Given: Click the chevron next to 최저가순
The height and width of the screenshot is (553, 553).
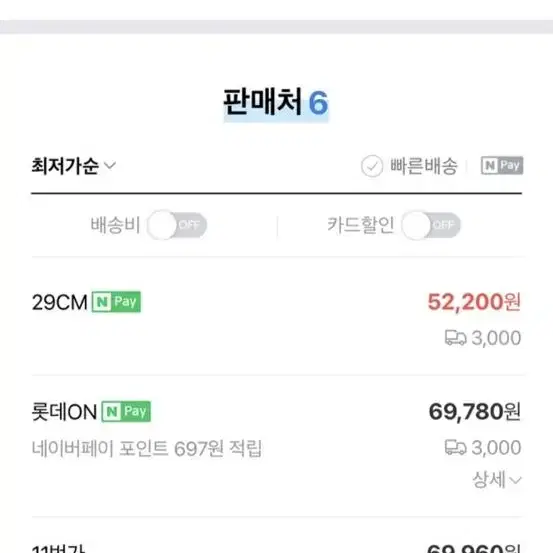Looking at the screenshot, I should coord(110,165).
